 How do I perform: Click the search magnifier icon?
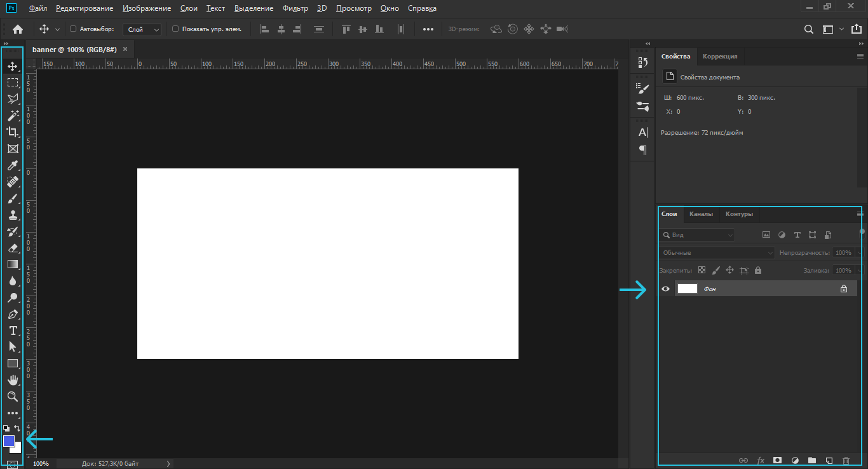809,29
